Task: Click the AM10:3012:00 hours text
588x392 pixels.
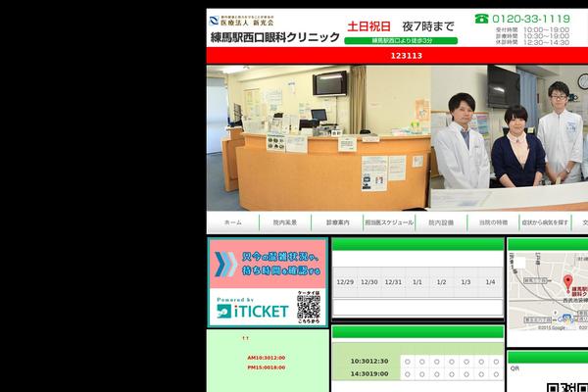Action: click(267, 358)
